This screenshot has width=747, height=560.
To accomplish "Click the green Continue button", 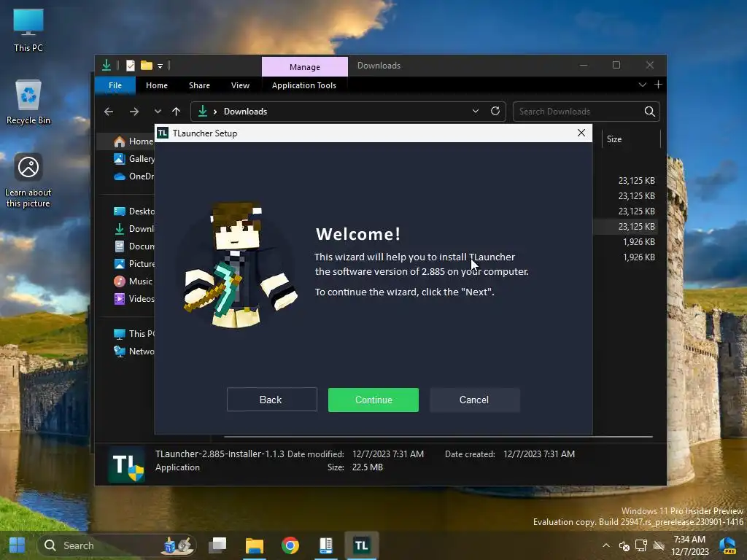I will pyautogui.click(x=373, y=400).
